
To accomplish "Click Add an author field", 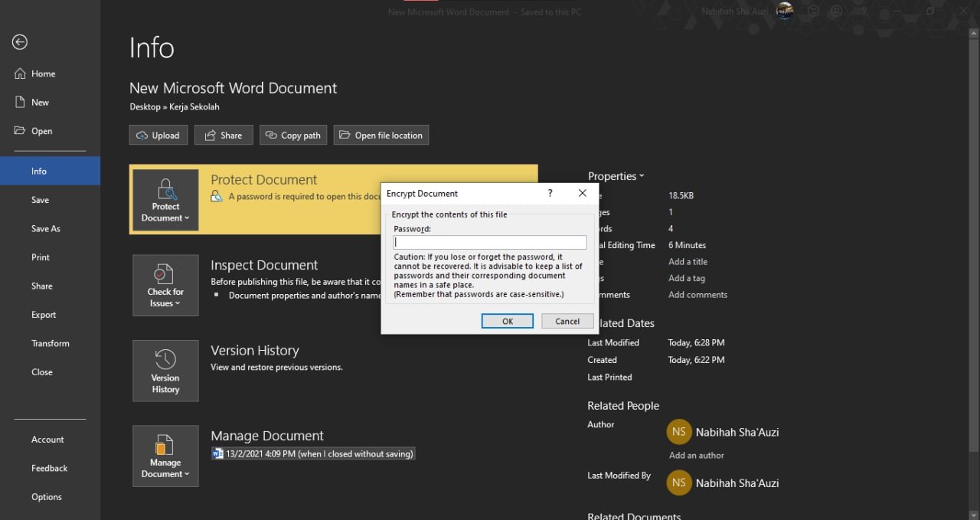I will point(697,455).
